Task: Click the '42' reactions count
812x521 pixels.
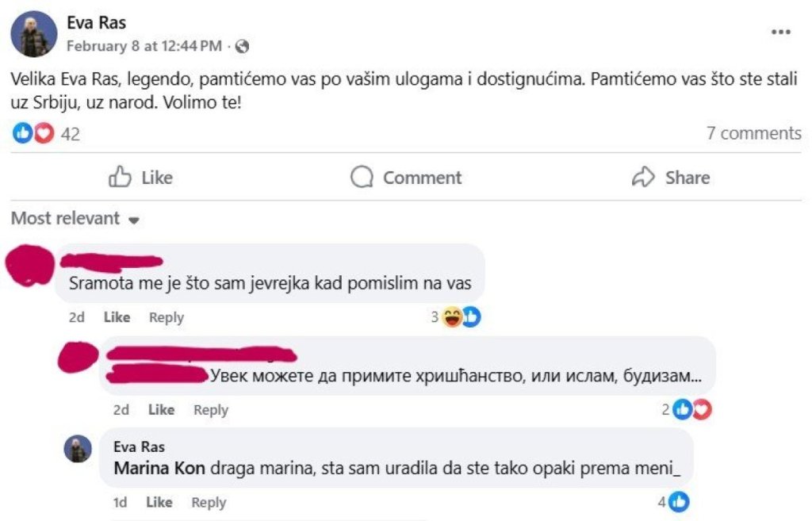Action: point(71,135)
